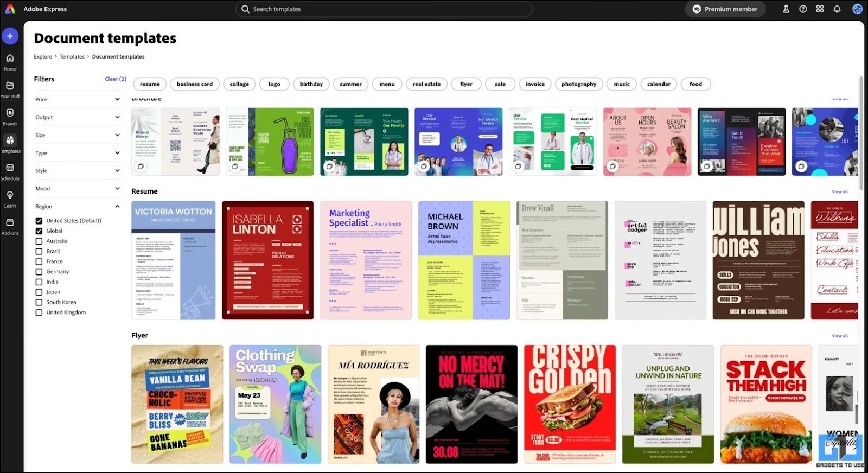This screenshot has width=868, height=473.
Task: Open Add-ons in the sidebar
Action: tap(10, 226)
